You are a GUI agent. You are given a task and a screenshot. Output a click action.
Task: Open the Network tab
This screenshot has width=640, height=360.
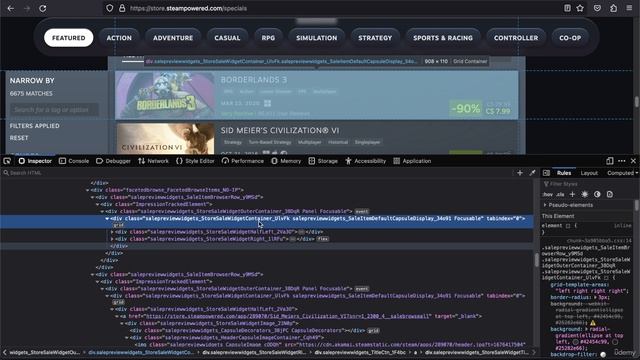click(x=153, y=161)
